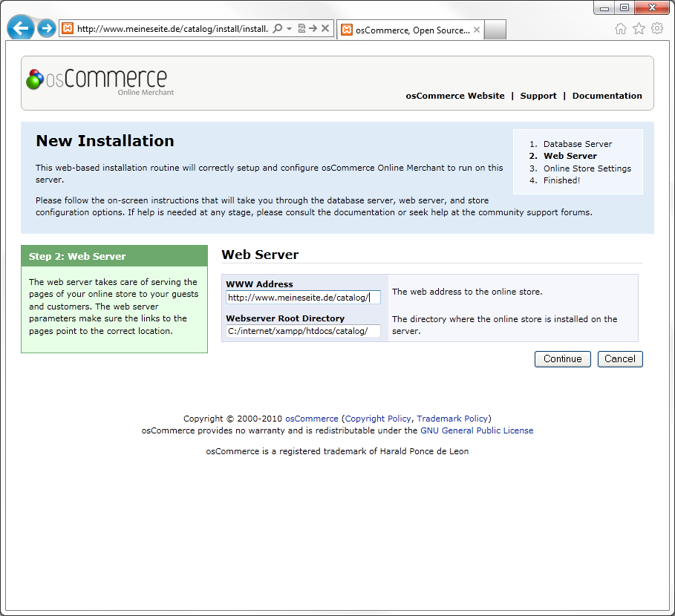Select the 'Finished!' step text
The height and width of the screenshot is (616, 675).
pyautogui.click(x=561, y=180)
